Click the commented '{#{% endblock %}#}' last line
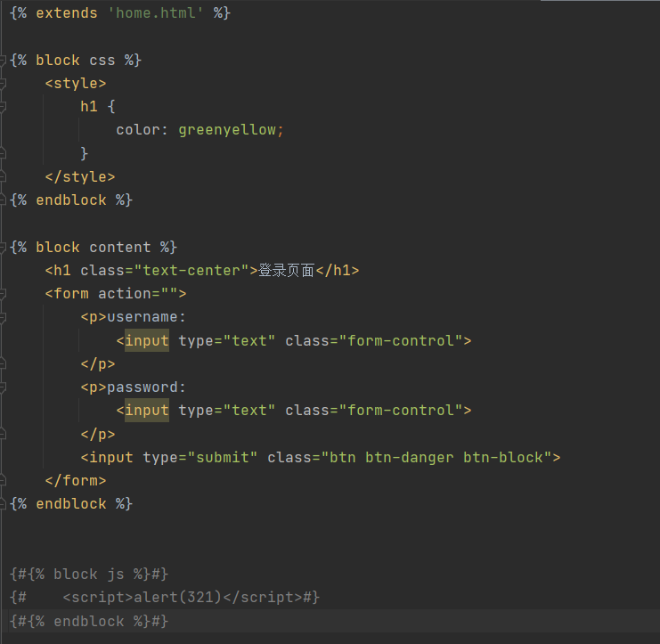Screen dimensions: 660x644 [x=89, y=621]
